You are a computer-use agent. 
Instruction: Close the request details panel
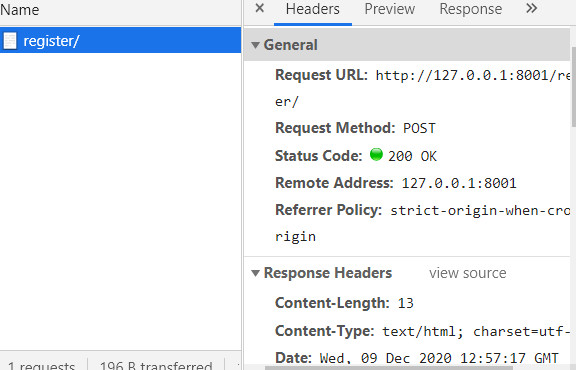tap(259, 8)
